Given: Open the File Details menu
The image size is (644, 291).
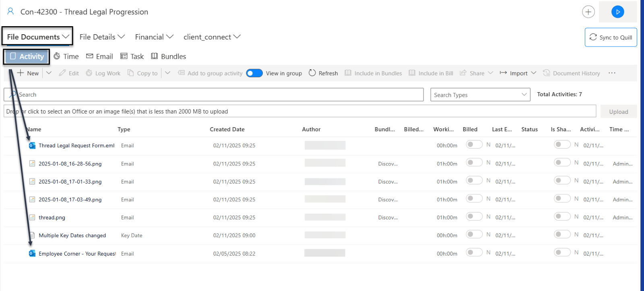Looking at the screenshot, I should (102, 37).
